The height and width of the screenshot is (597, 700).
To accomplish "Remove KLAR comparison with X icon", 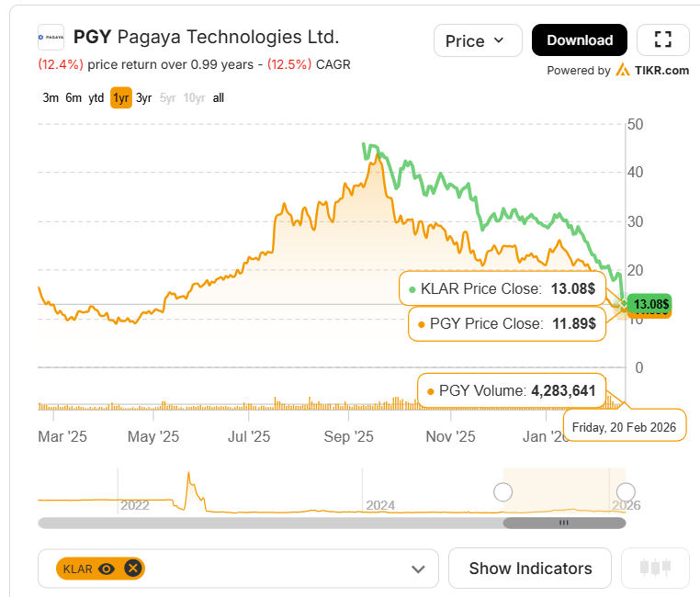I will (132, 569).
